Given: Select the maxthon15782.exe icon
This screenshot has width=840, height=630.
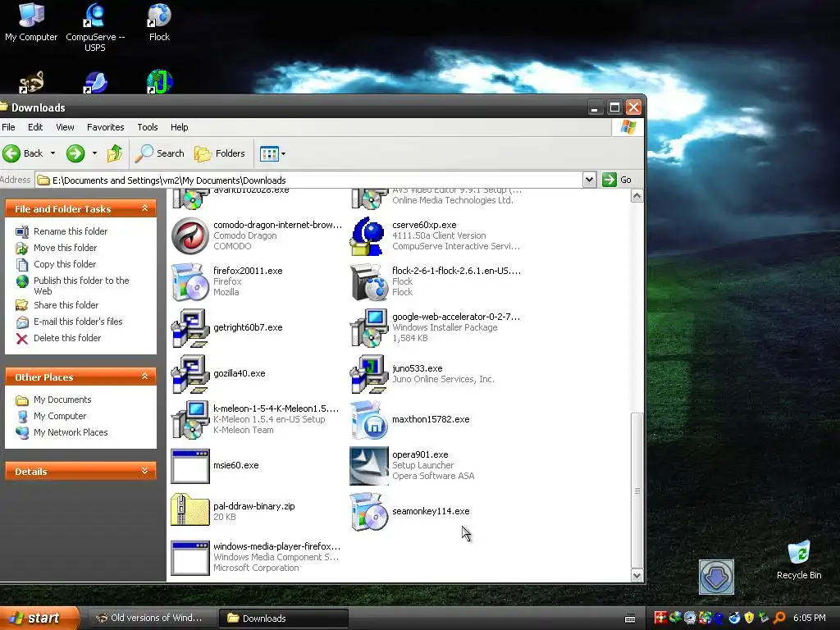Looking at the screenshot, I should [368, 419].
